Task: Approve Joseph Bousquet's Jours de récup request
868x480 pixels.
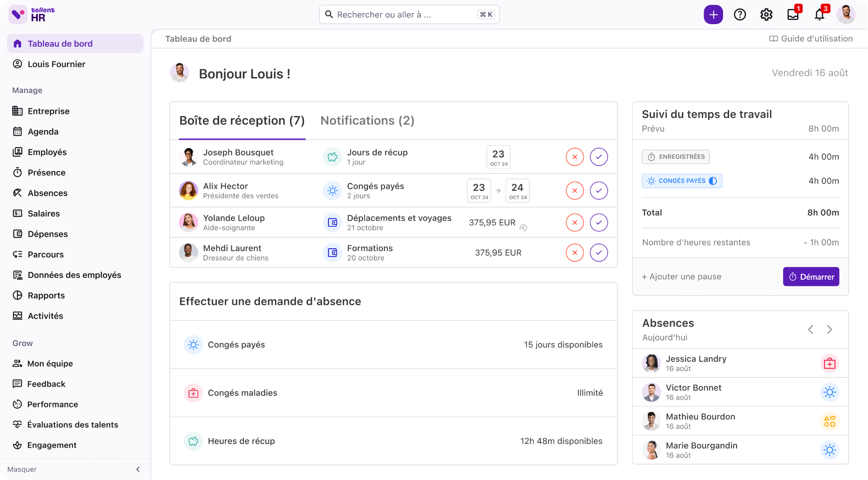Action: [x=598, y=157]
